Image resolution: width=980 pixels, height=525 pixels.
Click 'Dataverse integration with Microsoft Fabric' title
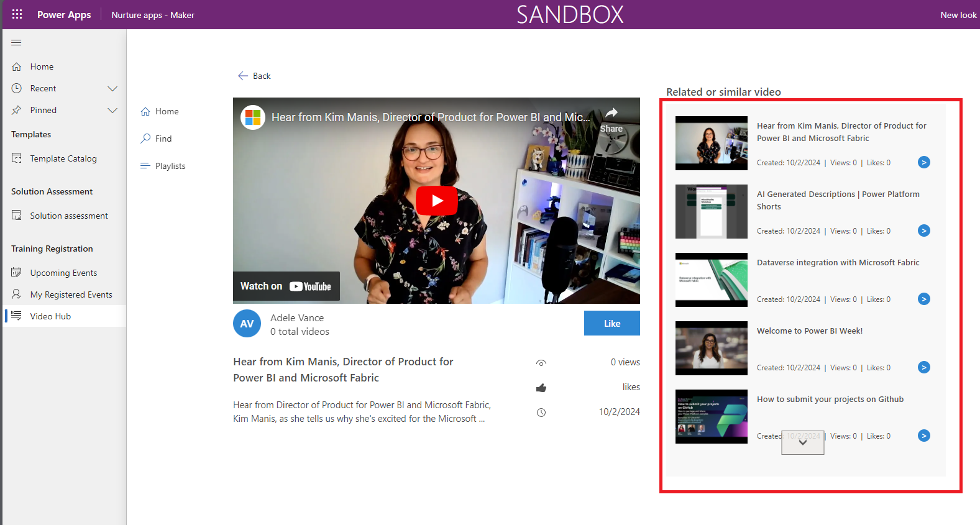tap(838, 263)
